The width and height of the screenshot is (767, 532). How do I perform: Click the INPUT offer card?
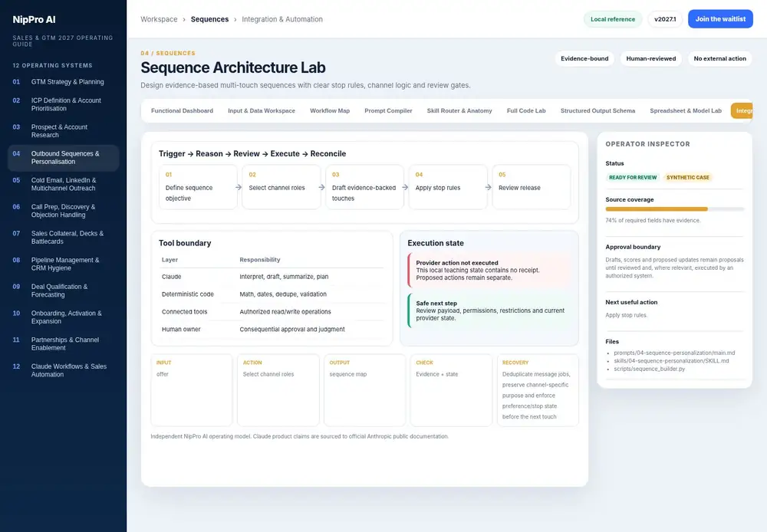point(191,390)
